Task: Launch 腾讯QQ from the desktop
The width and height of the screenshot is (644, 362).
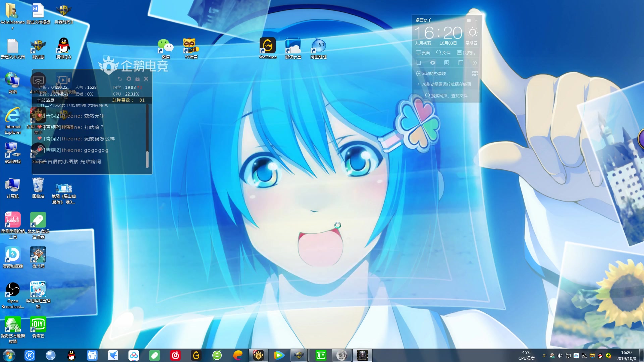Action: pyautogui.click(x=64, y=49)
